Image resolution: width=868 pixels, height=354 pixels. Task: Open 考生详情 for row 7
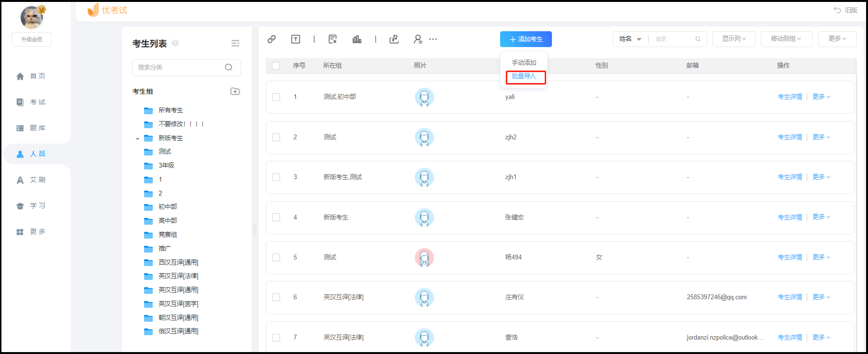pos(790,338)
